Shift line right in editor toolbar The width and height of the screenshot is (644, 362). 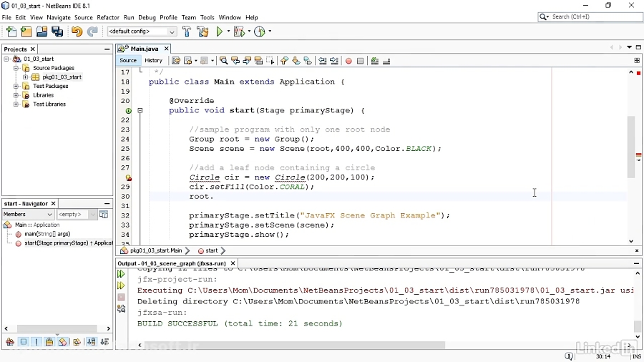click(334, 61)
